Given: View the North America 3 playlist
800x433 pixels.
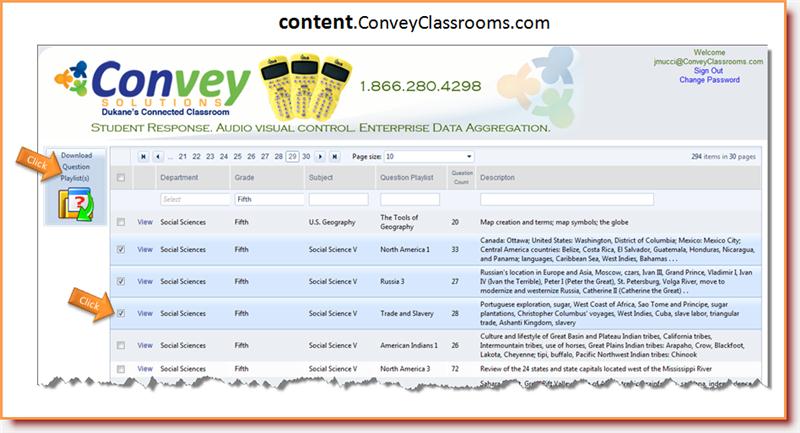Looking at the screenshot, I should 145,369.
